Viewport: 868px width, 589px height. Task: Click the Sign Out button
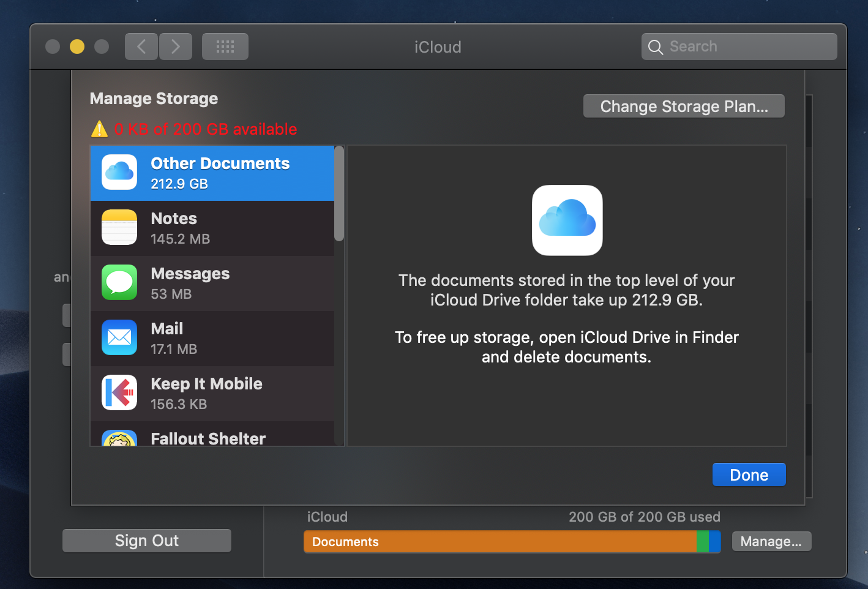click(x=147, y=541)
